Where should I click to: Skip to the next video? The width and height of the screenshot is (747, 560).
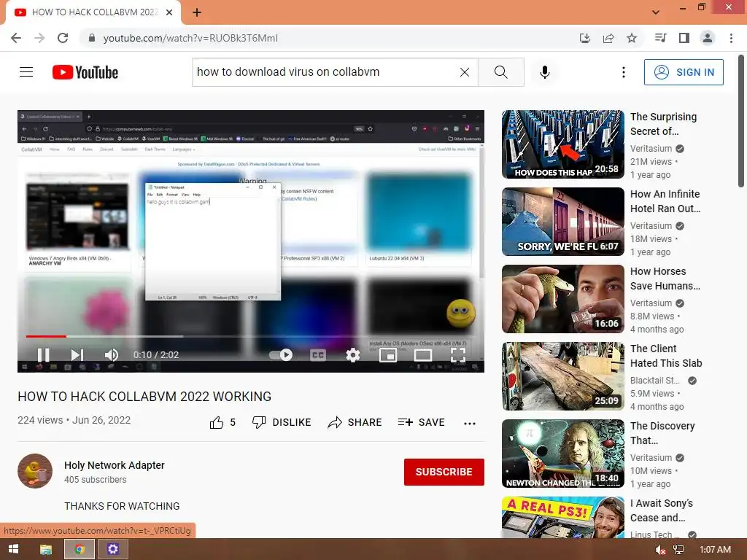77,355
